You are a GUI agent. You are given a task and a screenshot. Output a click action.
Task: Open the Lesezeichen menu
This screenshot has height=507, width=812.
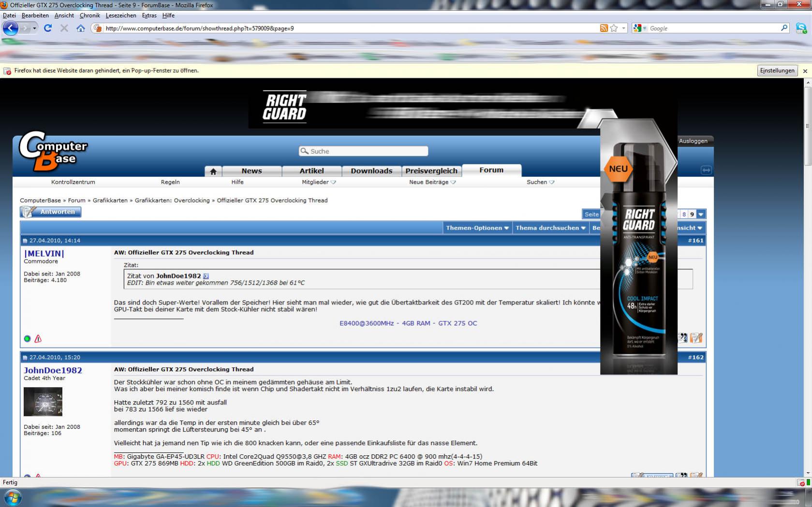(121, 15)
